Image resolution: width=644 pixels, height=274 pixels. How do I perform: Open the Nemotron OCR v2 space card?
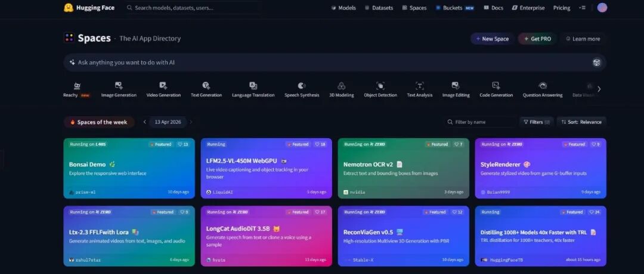coord(403,168)
